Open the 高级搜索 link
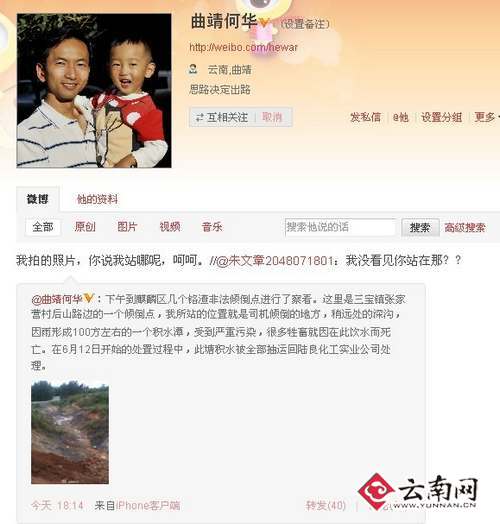The width and height of the screenshot is (500, 524). pos(465,228)
